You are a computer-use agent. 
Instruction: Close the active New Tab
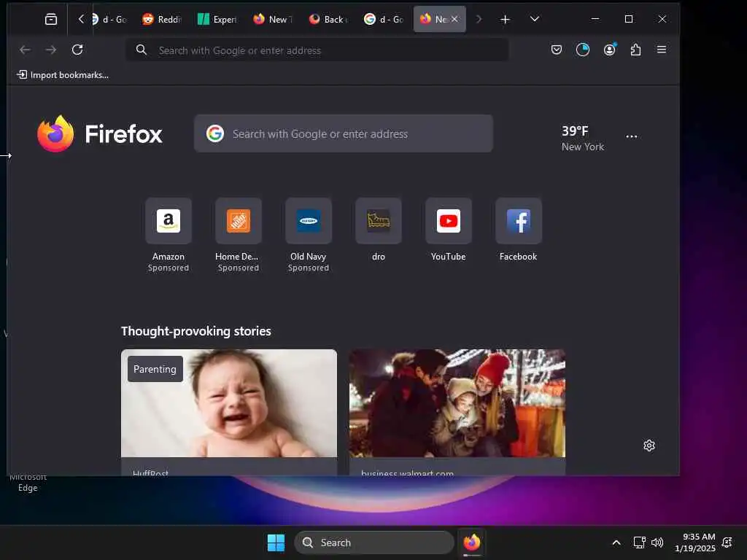click(454, 19)
